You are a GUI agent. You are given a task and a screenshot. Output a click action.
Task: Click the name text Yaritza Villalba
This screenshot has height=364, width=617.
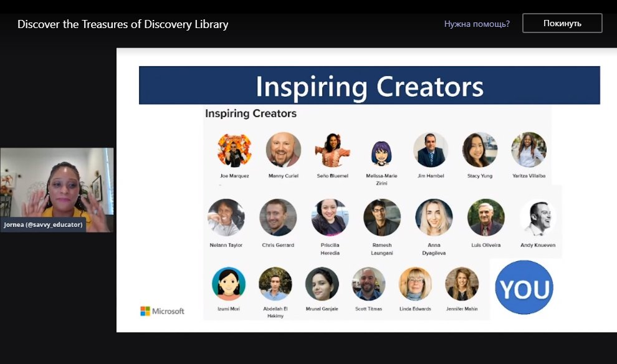coord(529,176)
